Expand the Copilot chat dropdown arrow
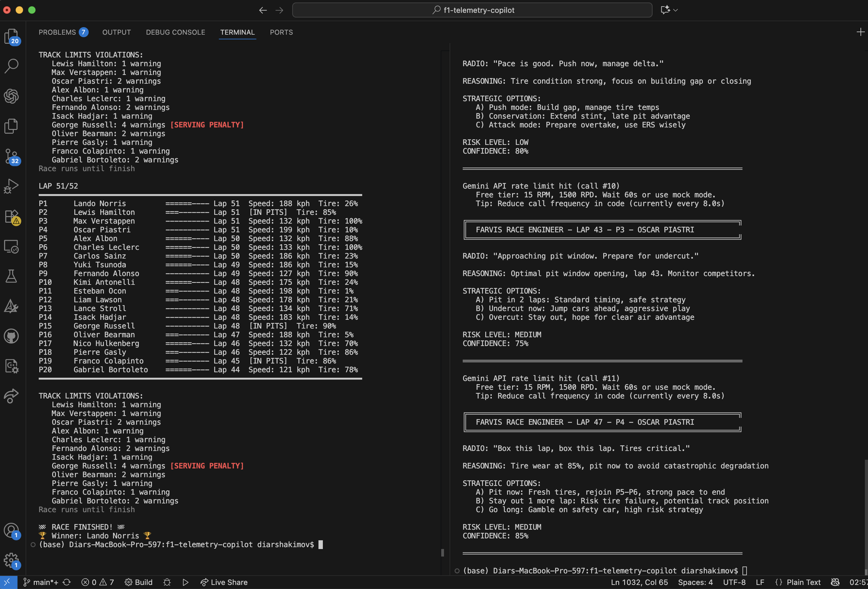The width and height of the screenshot is (868, 589). click(676, 10)
